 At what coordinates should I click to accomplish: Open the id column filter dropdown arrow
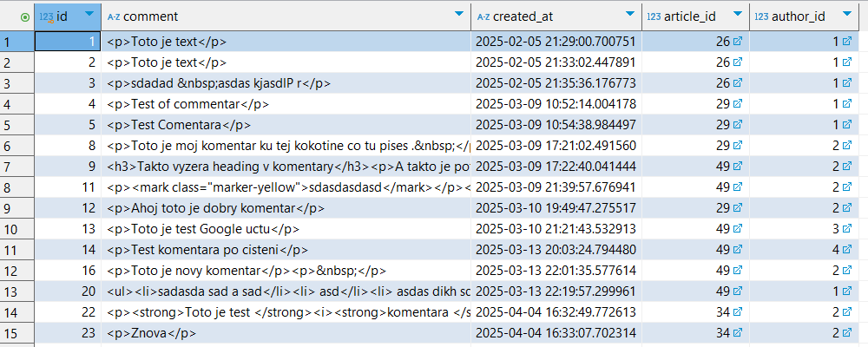click(x=88, y=15)
